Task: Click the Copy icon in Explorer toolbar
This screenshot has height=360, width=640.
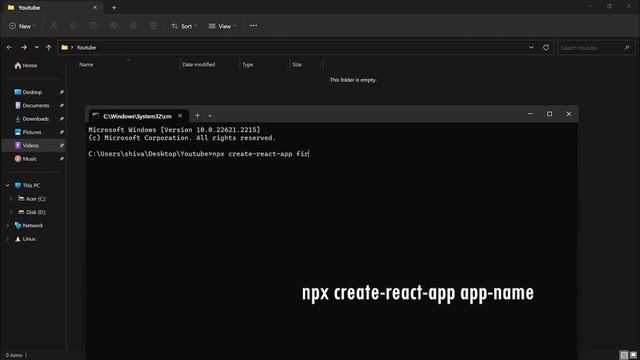Action: pyautogui.click(x=73, y=26)
